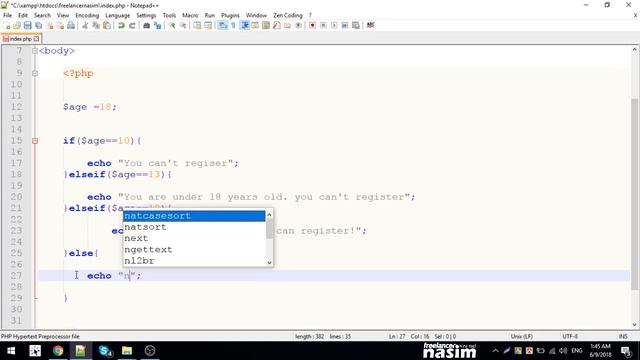
Task: Redo the edit via toolbar arrow
Action: click(x=132, y=25)
